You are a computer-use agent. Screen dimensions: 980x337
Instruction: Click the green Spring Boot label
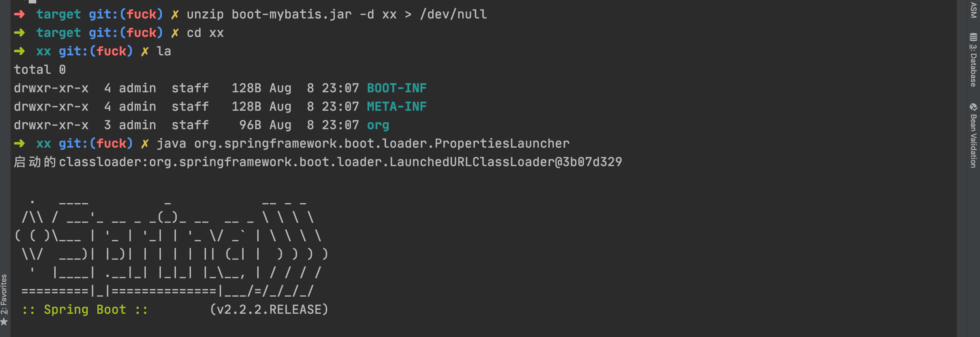[85, 310]
